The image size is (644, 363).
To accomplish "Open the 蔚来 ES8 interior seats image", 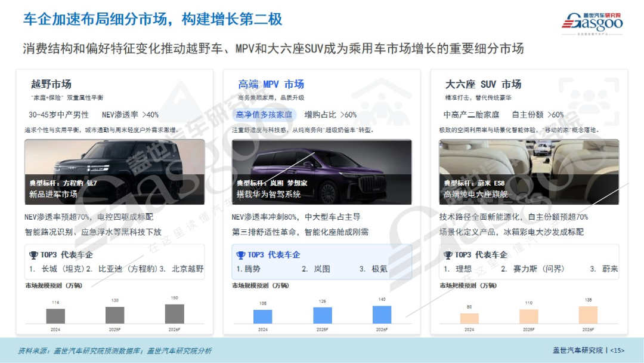I will click(529, 172).
